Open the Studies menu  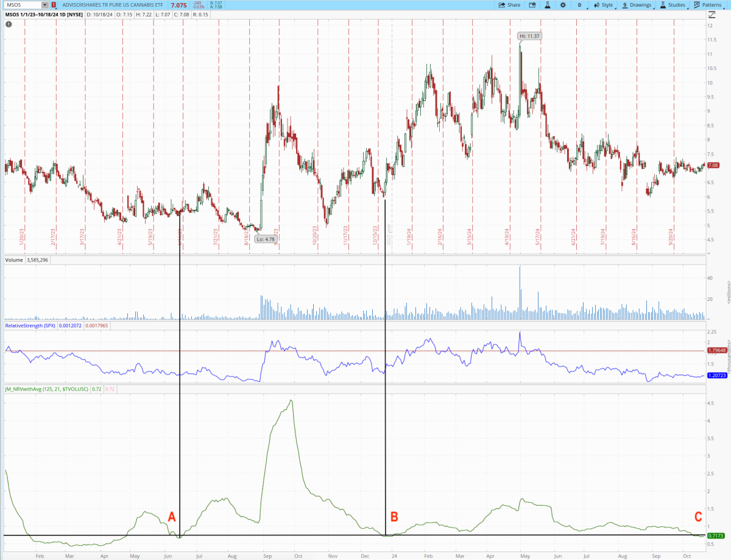point(672,5)
